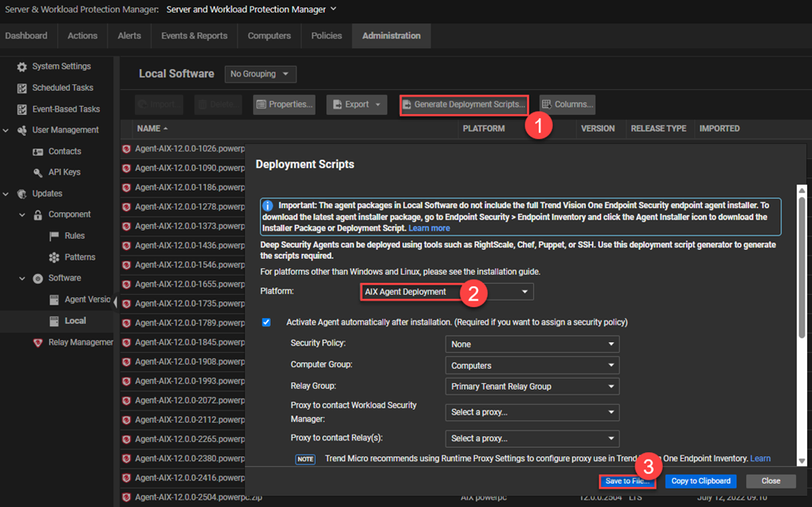The image size is (812, 507).
Task: Collapse the Component tree node
Action: [x=22, y=215]
